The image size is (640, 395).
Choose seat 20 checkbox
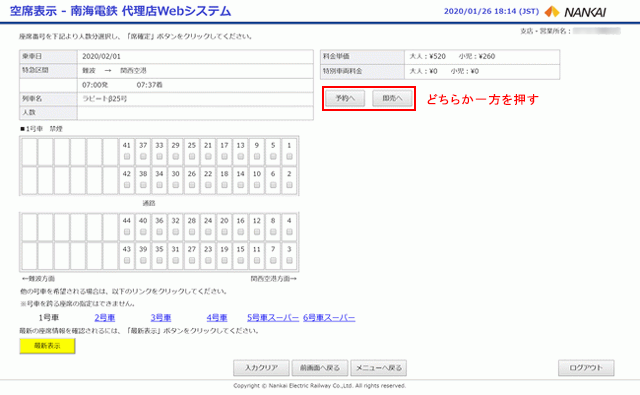pyautogui.click(x=224, y=232)
